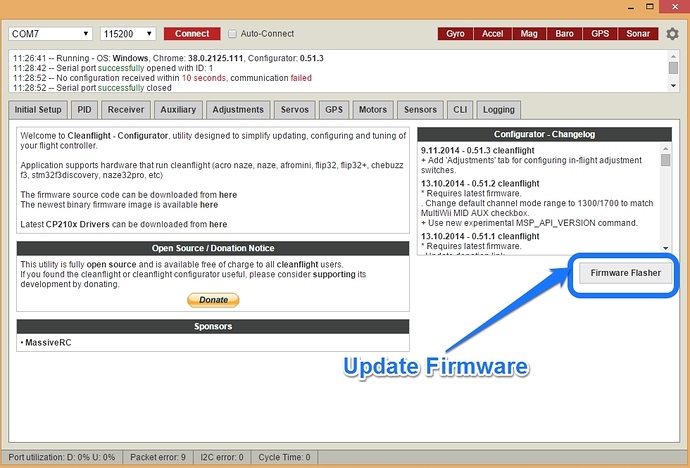
Task: Switch to the Logging tab
Action: [499, 110]
